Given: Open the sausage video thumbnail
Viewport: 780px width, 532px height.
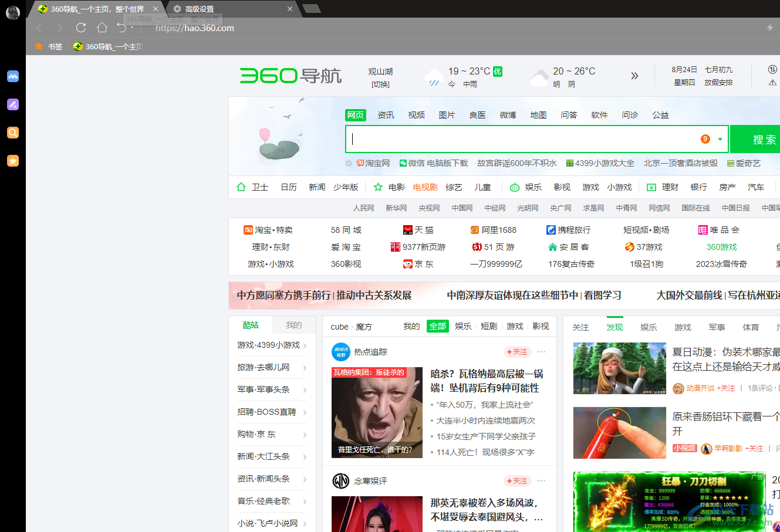Looking at the screenshot, I should pos(620,433).
